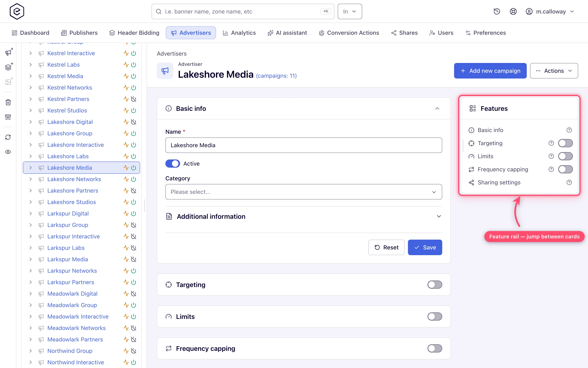Click help icon next to Targeting feature
This screenshot has width=588, height=368.
(x=551, y=143)
